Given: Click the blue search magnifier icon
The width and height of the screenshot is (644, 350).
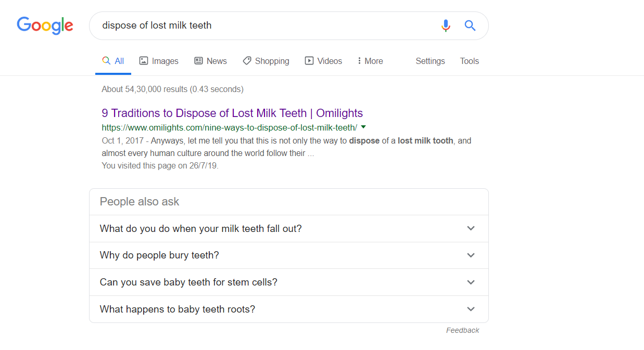Looking at the screenshot, I should coord(470,25).
